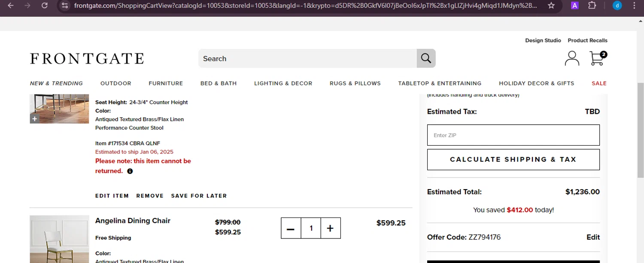
Task: Decrease Angelina Dining Chair quantity
Action: [x=291, y=228]
